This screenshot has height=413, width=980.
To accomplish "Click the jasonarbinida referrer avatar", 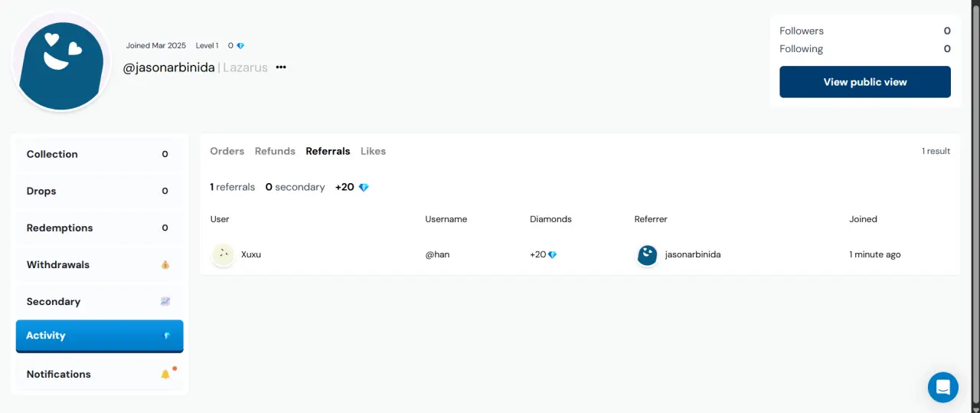I will (x=647, y=254).
